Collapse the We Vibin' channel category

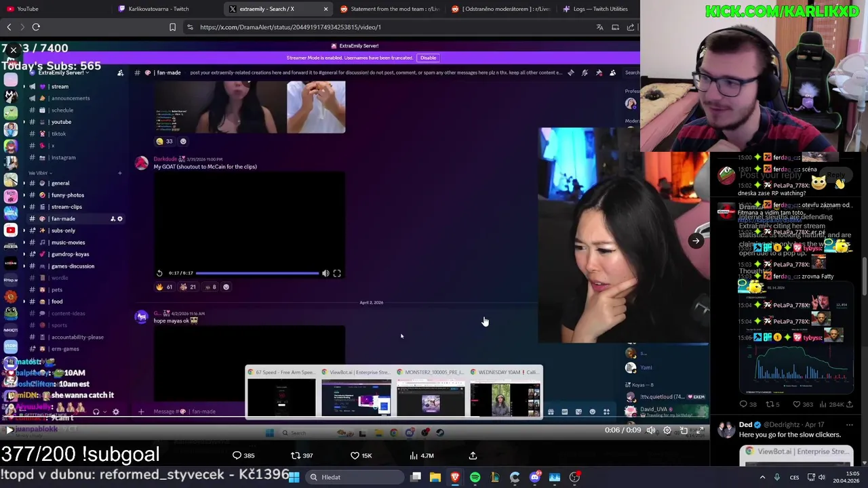(x=39, y=173)
